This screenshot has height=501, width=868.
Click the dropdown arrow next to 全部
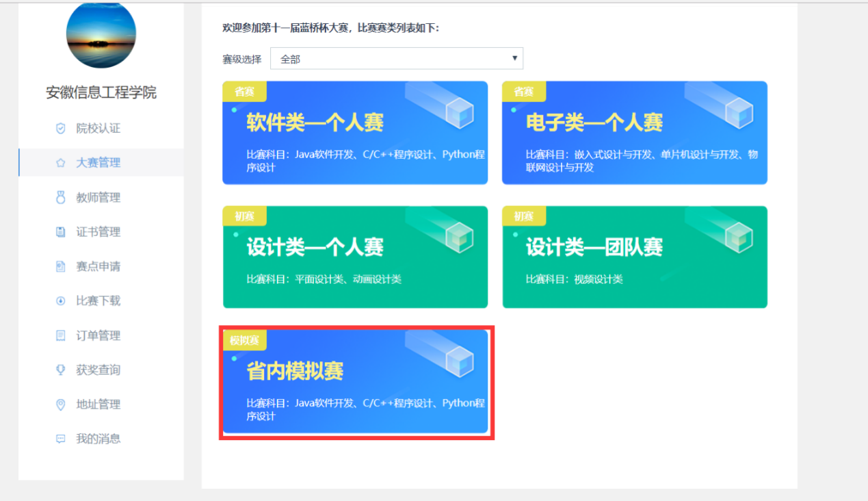[x=514, y=58]
